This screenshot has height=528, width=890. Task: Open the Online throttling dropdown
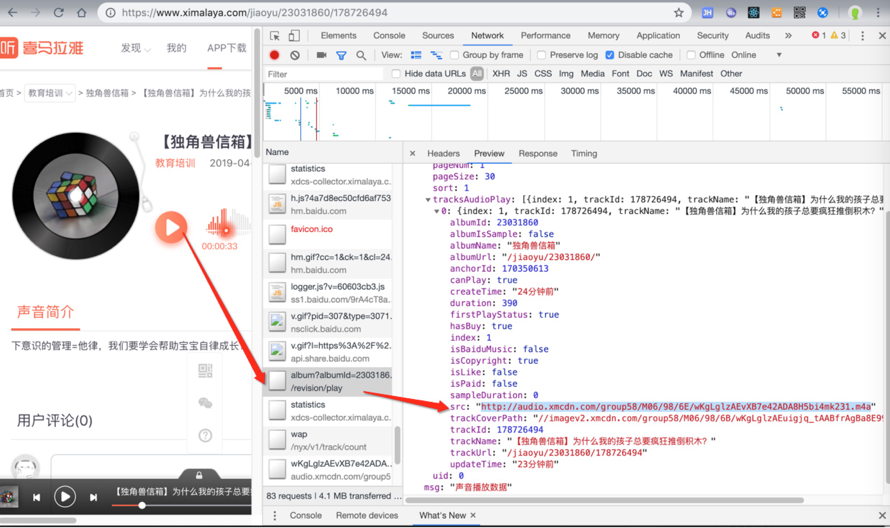[x=757, y=55]
